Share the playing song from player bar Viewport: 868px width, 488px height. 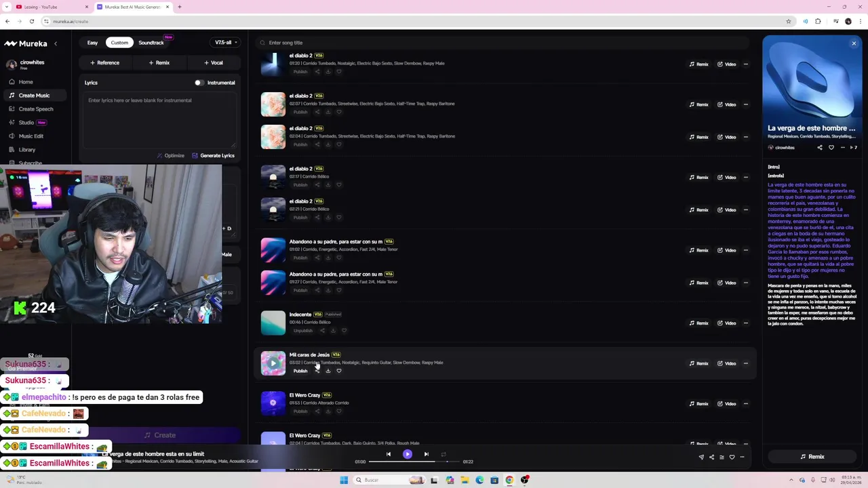click(x=711, y=457)
